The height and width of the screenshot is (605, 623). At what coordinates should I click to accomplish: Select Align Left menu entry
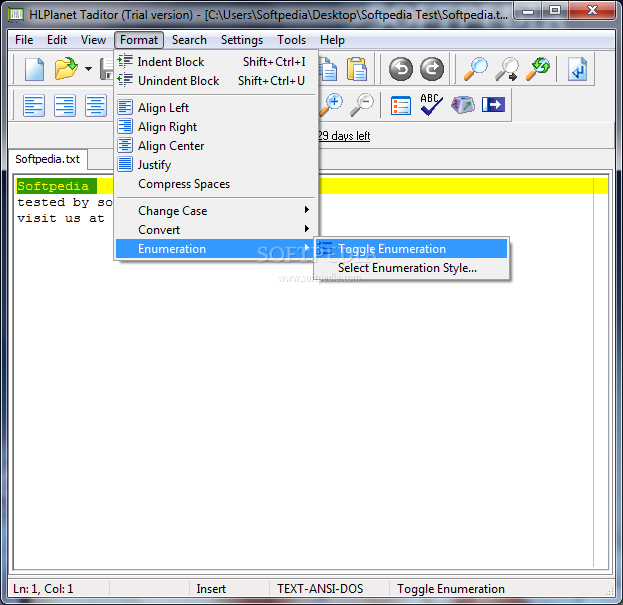217,108
